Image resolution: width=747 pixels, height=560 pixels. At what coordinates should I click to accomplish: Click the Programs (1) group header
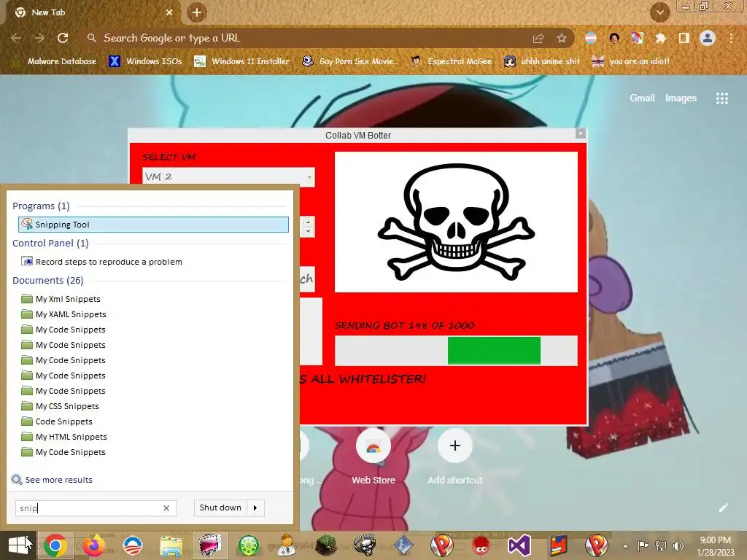[41, 206]
